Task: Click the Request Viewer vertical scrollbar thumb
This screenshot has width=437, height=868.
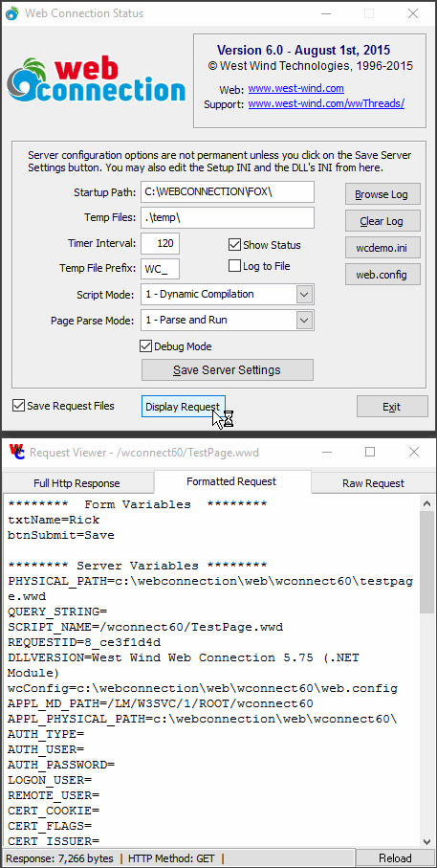Action: (x=426, y=563)
